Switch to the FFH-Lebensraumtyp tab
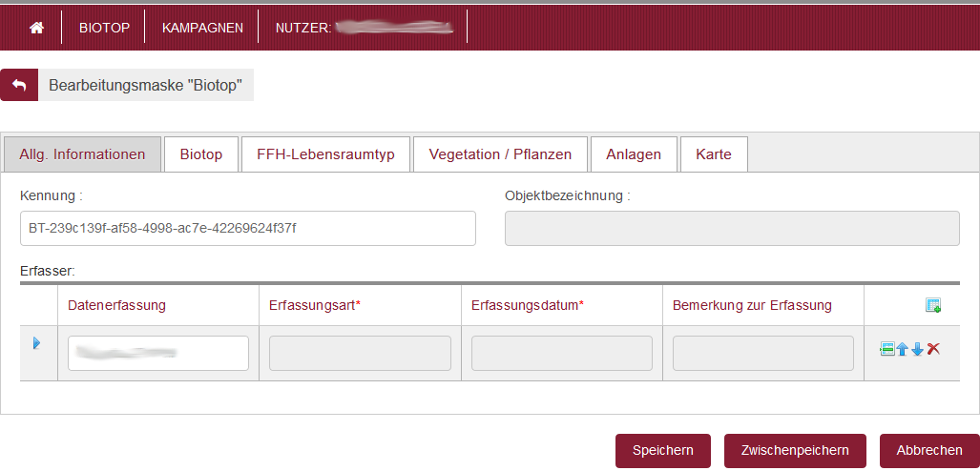The image size is (980, 471). tap(325, 154)
